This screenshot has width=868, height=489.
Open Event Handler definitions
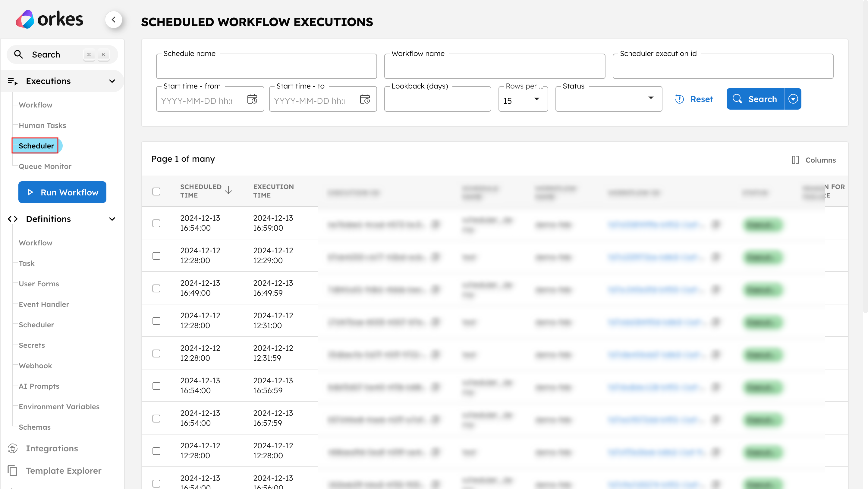pyautogui.click(x=44, y=304)
